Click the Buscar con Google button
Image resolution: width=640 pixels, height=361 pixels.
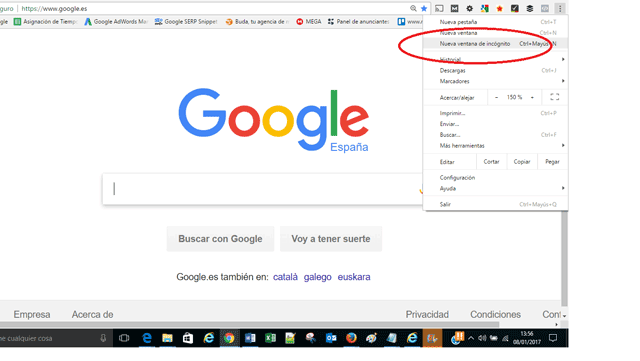click(220, 239)
